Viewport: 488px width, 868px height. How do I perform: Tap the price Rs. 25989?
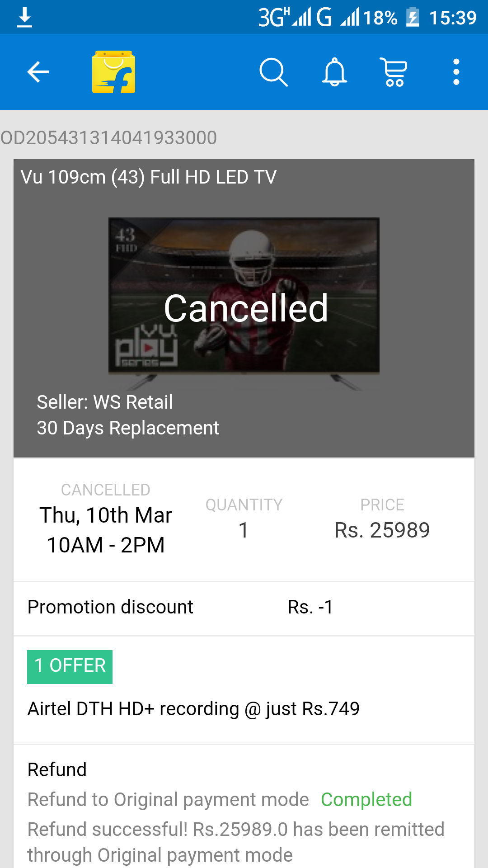point(382,530)
